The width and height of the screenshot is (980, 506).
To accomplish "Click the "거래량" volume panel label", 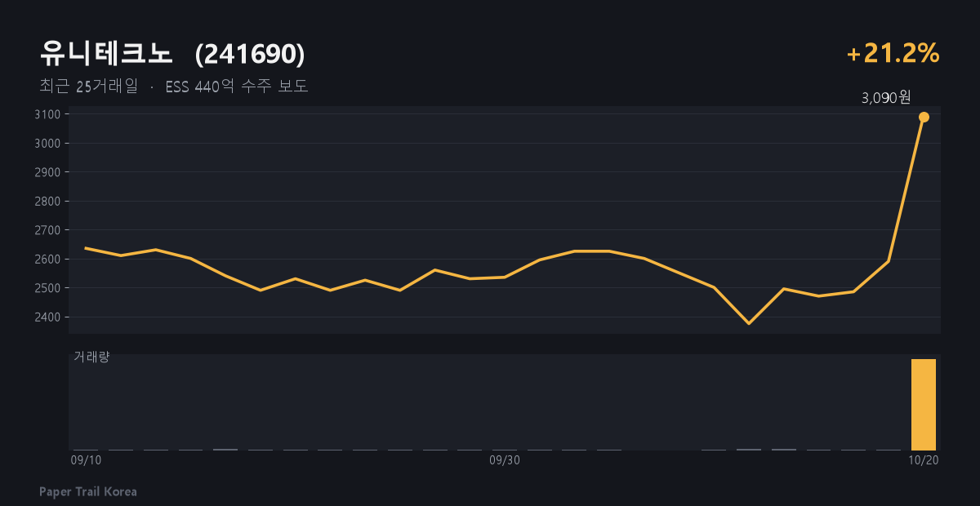I will click(91, 357).
